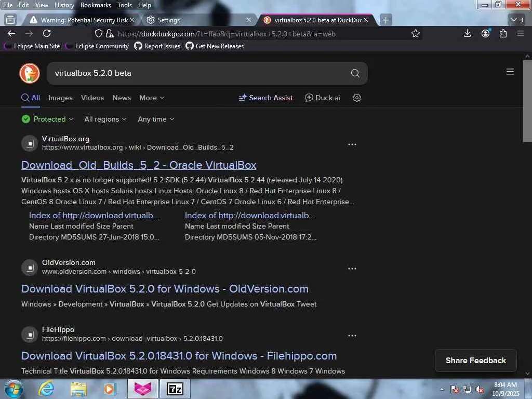Open the File menu
The height and width of the screenshot is (399, 532).
[7, 5]
